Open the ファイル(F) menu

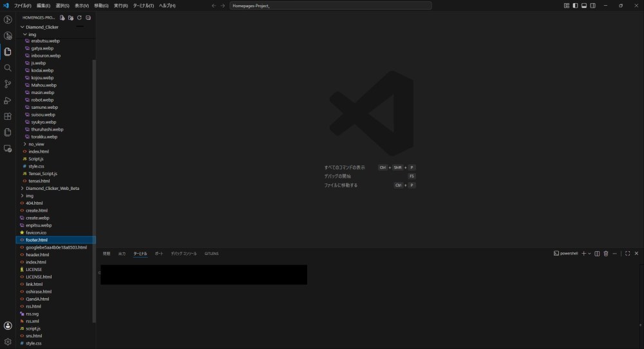(23, 6)
